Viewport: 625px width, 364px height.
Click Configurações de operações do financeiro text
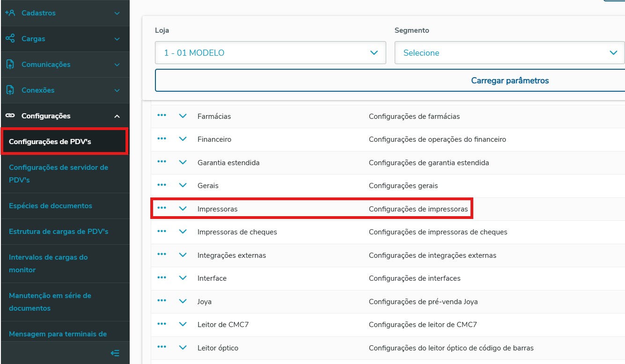pyautogui.click(x=437, y=139)
